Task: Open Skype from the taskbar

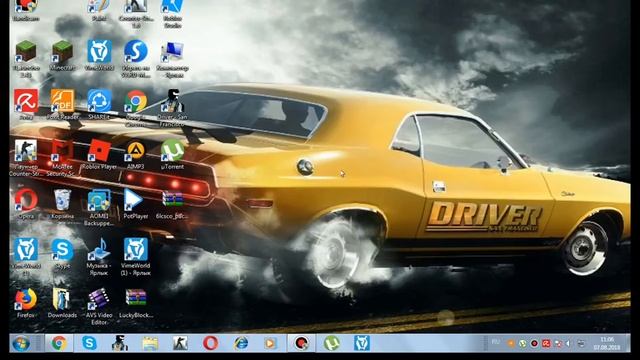Action: [x=89, y=343]
